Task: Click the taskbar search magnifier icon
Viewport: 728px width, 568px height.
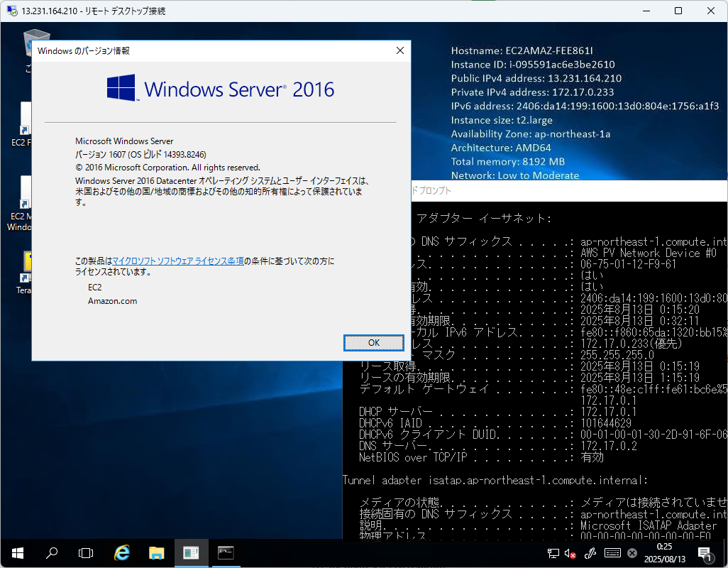Action: (x=52, y=552)
